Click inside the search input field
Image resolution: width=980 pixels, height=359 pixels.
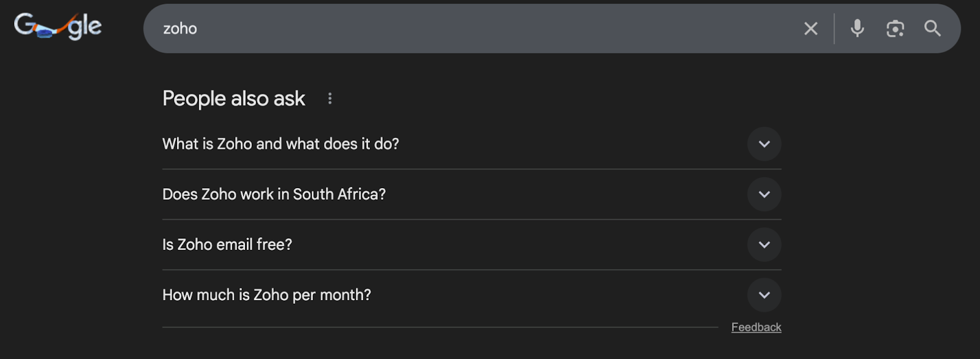point(429,28)
